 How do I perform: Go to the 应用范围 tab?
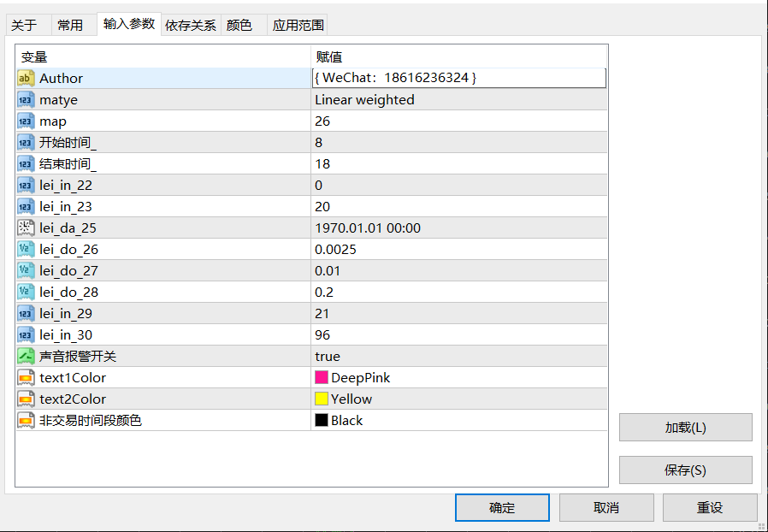[298, 25]
